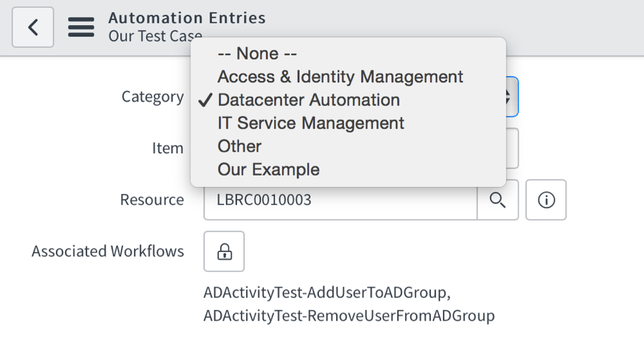The height and width of the screenshot is (343, 644).
Task: Select the checked Datacenter Automation option
Action: [308, 100]
